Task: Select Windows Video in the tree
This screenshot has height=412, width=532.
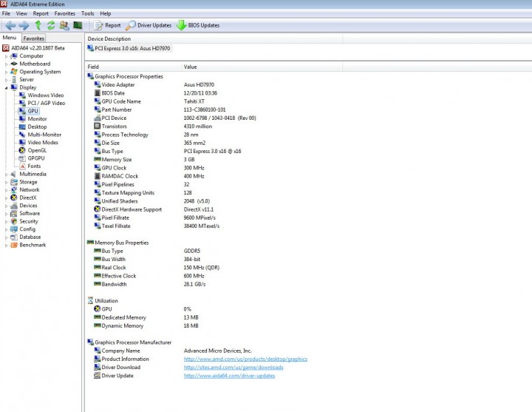Action: 46,95
